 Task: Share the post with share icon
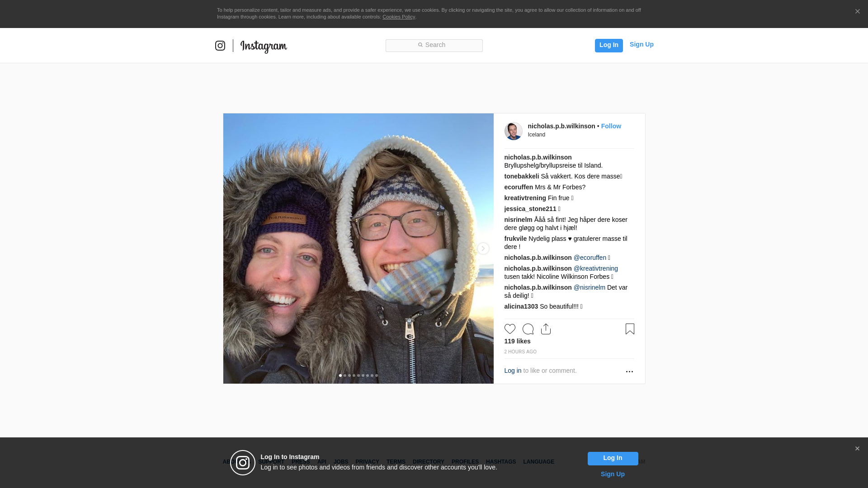546,329
